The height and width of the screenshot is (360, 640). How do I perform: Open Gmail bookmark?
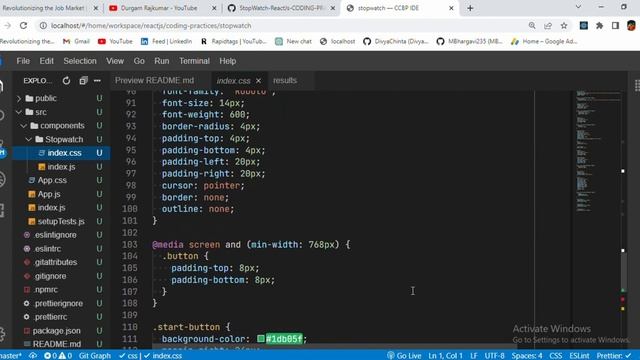tap(76, 41)
